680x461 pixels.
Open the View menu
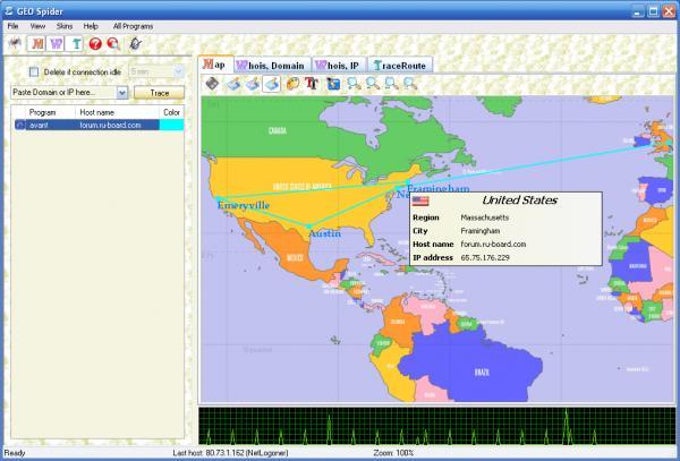click(x=38, y=26)
